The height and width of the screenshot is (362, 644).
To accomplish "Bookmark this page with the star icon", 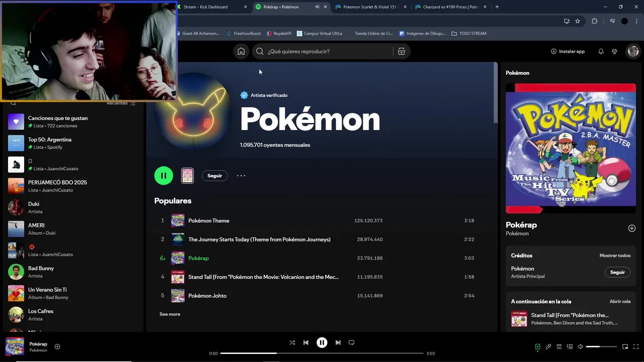I will [578, 21].
